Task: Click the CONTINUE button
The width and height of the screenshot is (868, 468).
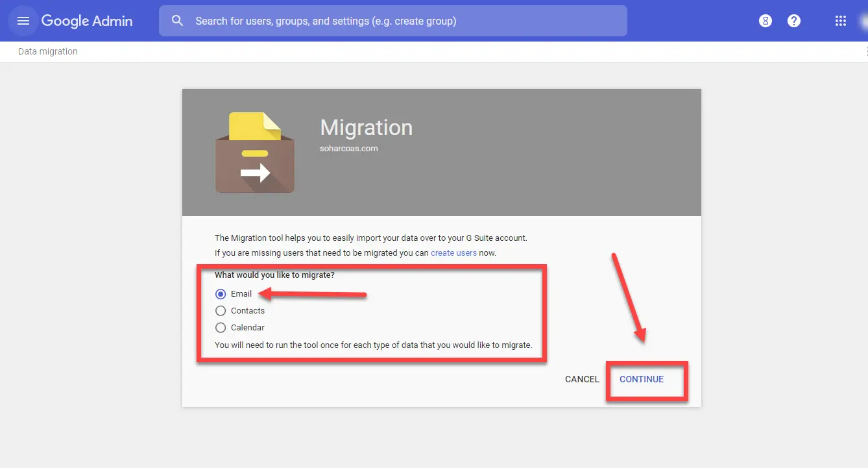Action: click(642, 379)
